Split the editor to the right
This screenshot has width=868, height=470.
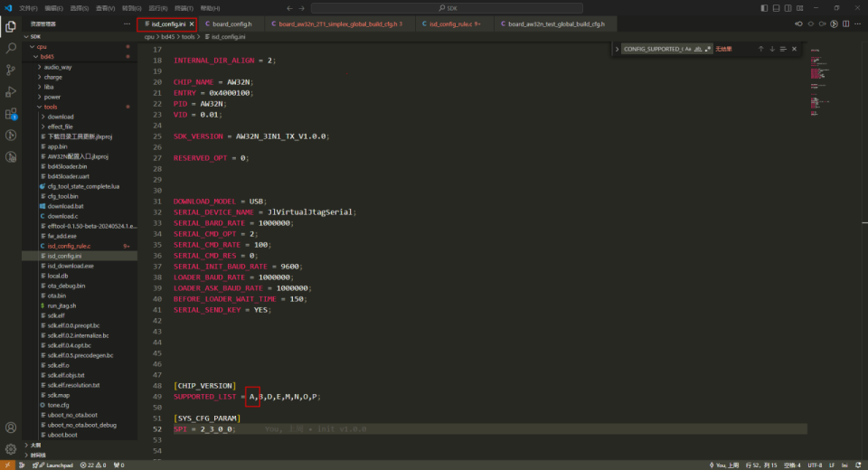pos(846,23)
